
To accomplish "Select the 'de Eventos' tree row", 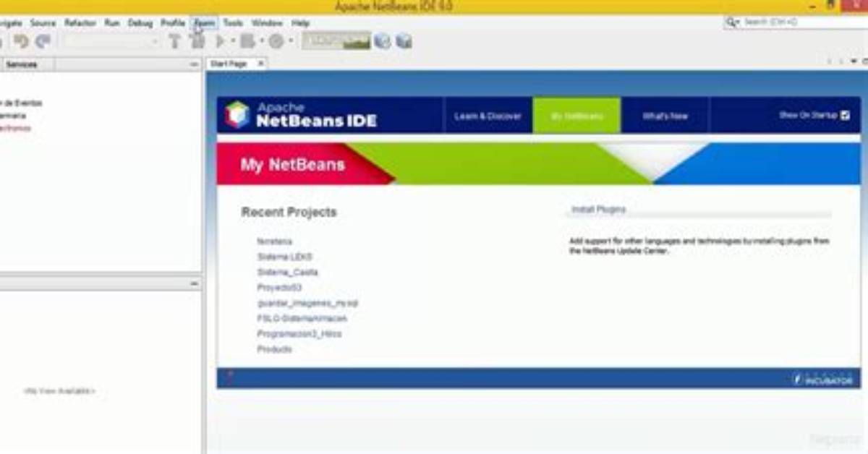I will [x=21, y=103].
